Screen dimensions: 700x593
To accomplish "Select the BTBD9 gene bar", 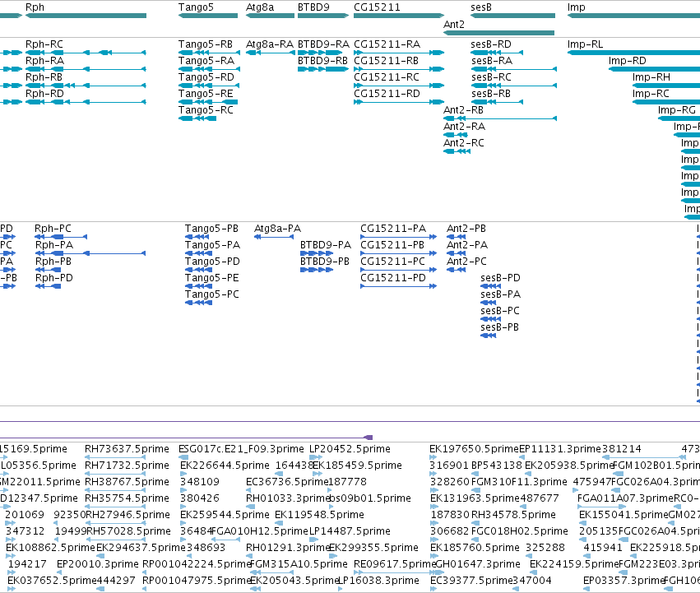I will tap(323, 16).
